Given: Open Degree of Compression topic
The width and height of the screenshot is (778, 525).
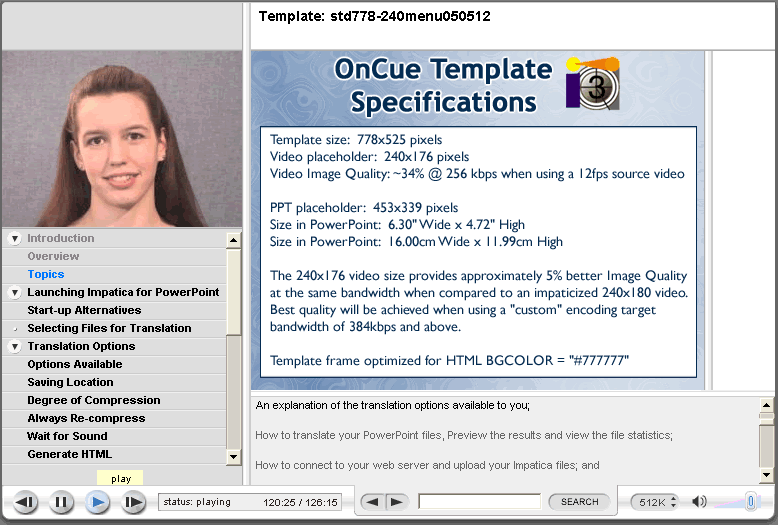Looking at the screenshot, I should pyautogui.click(x=94, y=400).
